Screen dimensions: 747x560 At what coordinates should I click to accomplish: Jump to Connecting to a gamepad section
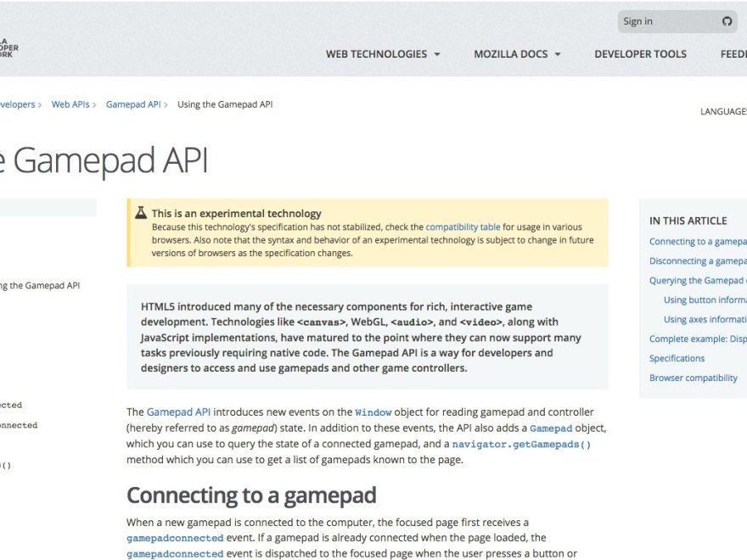pos(697,242)
